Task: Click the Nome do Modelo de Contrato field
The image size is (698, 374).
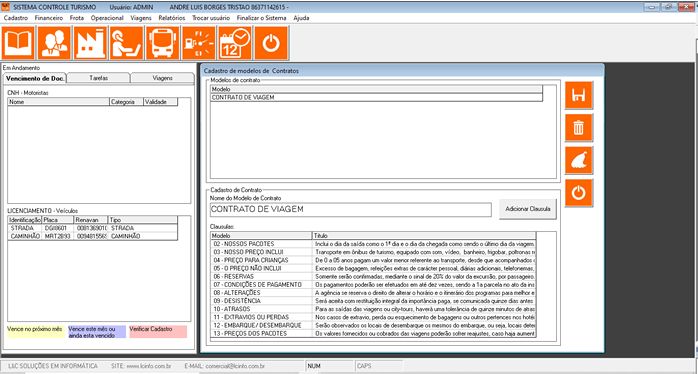Action: point(351,210)
